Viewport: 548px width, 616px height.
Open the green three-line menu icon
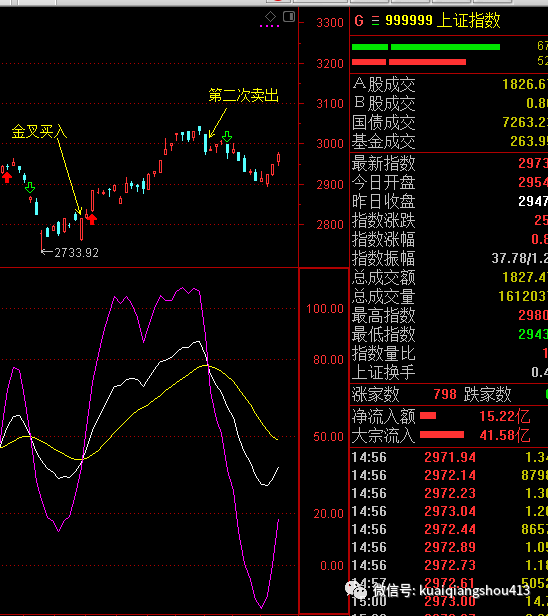pos(376,21)
